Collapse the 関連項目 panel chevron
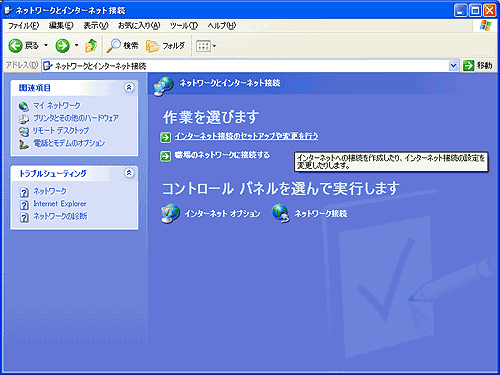 pos(129,87)
